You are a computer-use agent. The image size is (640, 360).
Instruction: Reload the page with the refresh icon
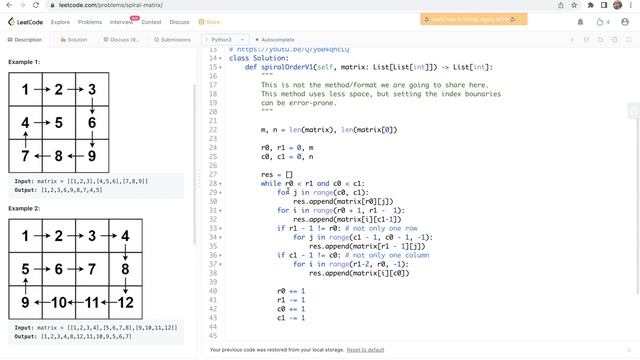[x=36, y=5]
